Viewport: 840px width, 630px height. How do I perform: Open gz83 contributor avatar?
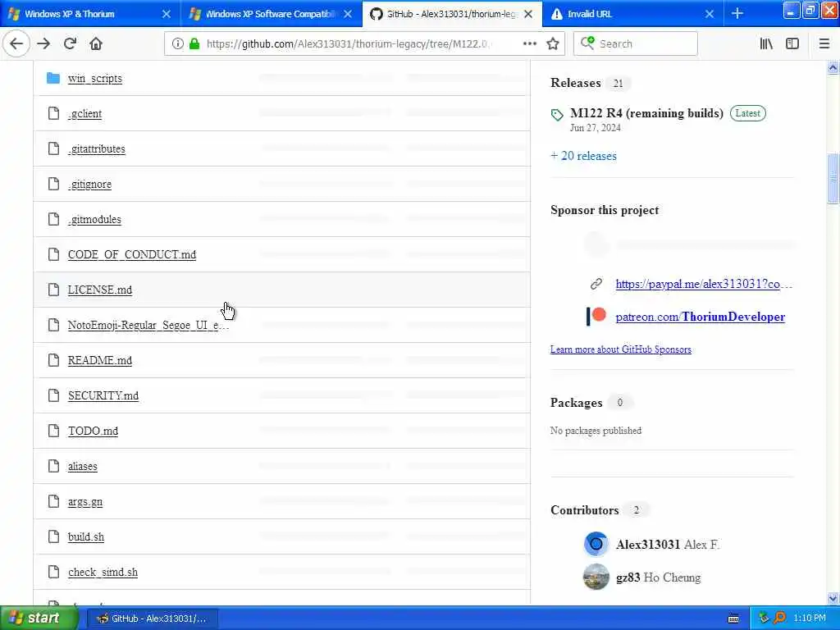coord(596,577)
